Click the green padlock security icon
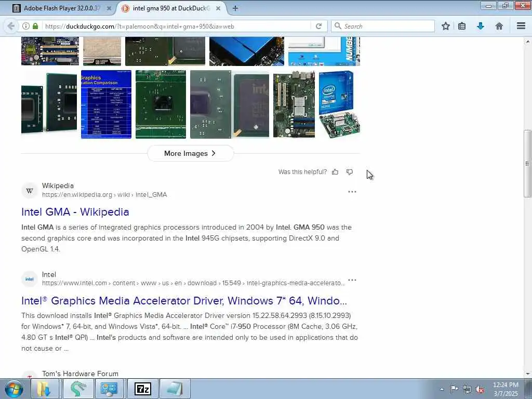 35,26
